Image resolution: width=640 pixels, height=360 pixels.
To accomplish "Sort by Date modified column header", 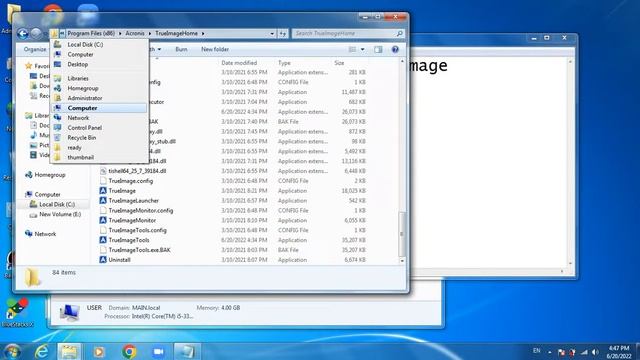I will click(x=239, y=63).
